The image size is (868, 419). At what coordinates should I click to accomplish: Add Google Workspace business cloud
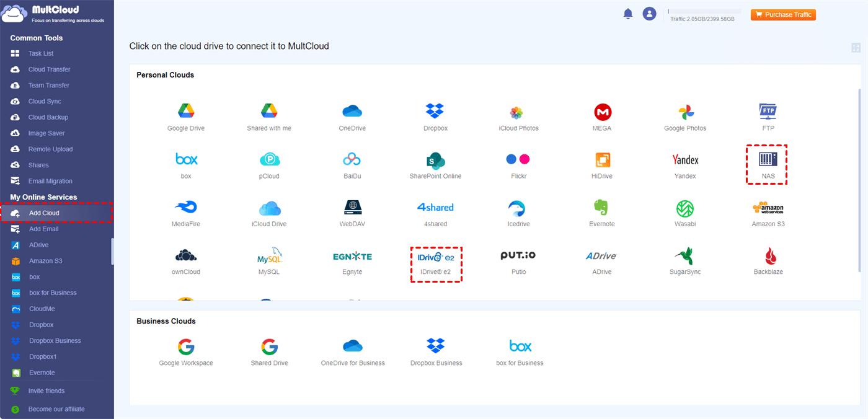point(186,346)
